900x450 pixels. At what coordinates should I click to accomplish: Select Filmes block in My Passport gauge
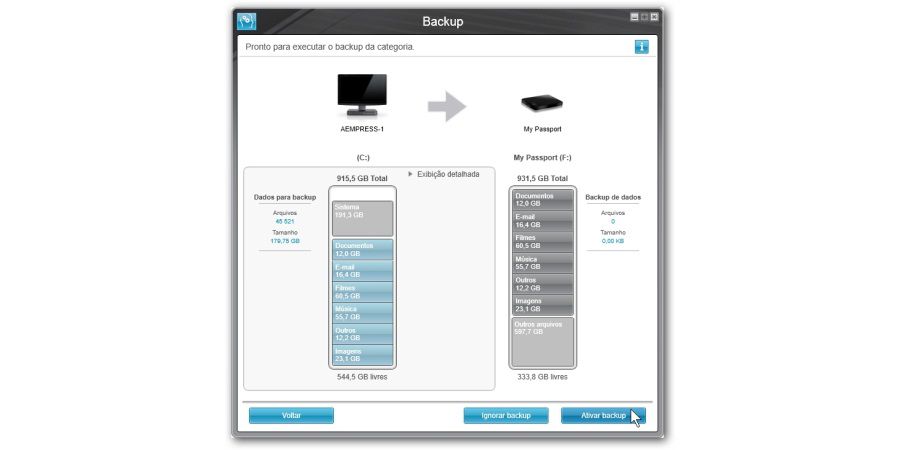click(x=542, y=242)
